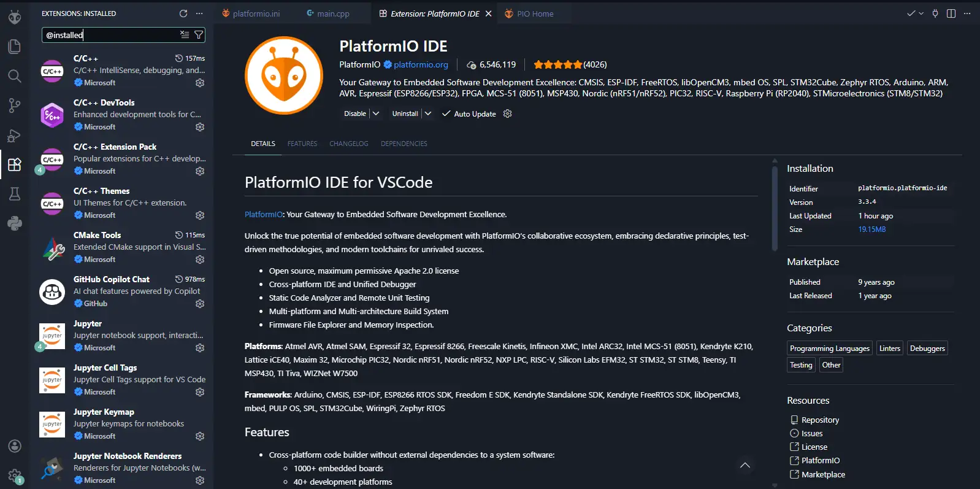Open the Explorer view in activity bar

15,47
